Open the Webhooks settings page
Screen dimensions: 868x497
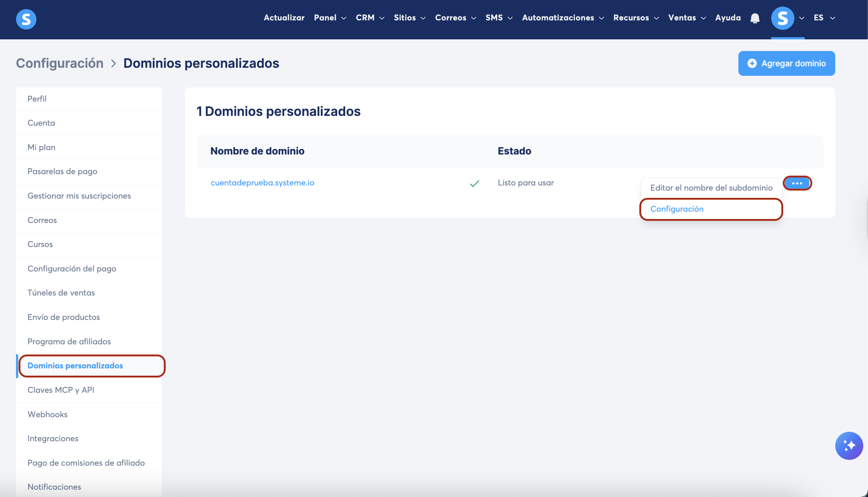(47, 415)
